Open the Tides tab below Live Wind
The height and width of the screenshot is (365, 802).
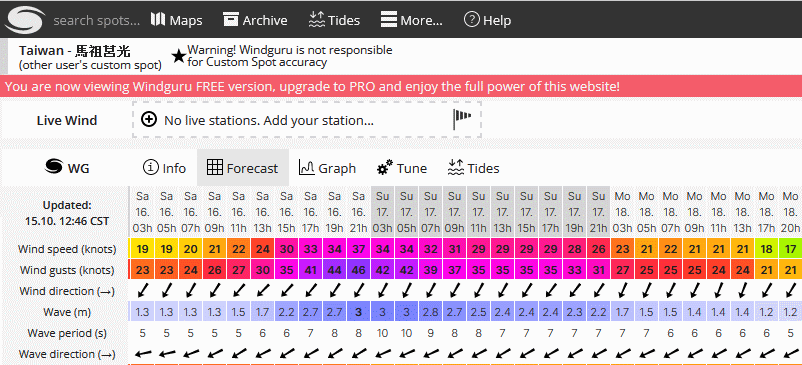coord(473,168)
